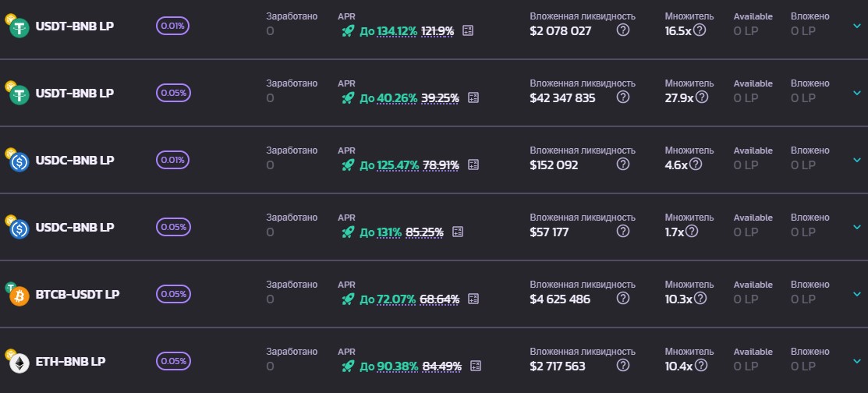Image resolution: width=868 pixels, height=393 pixels.
Task: Click the rocket icon beside 131% APR
Action: (348, 232)
